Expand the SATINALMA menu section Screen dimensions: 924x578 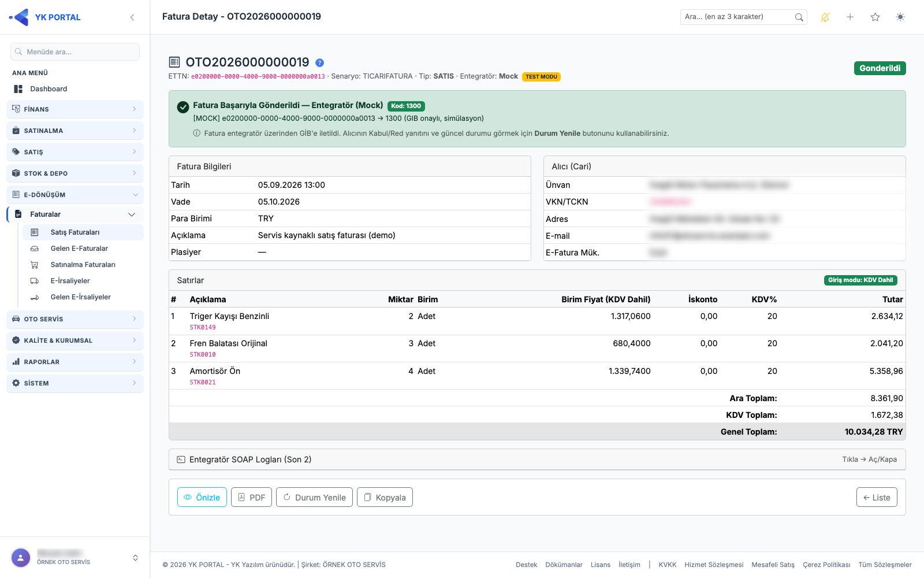point(75,131)
